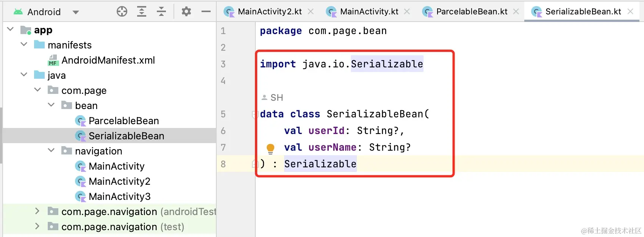Collapse the manifests folder
Image resolution: width=644 pixels, height=237 pixels.
(24, 44)
